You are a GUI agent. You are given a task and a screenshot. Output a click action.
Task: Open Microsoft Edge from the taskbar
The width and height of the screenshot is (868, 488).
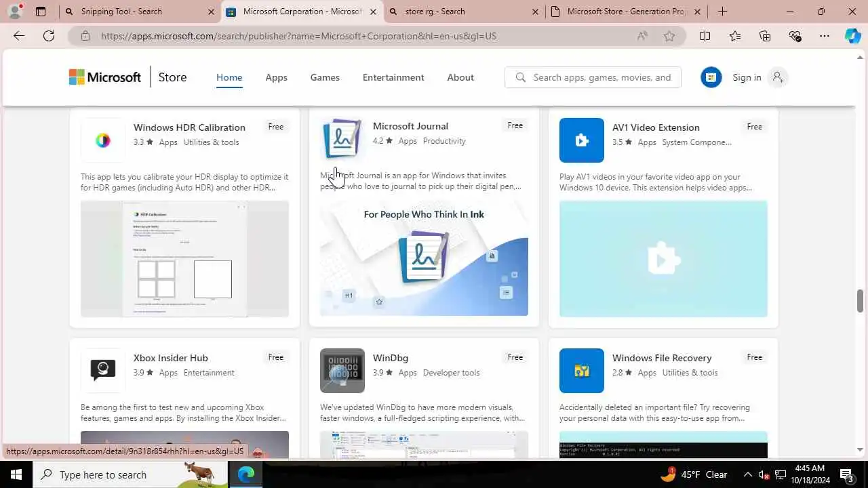tap(245, 474)
